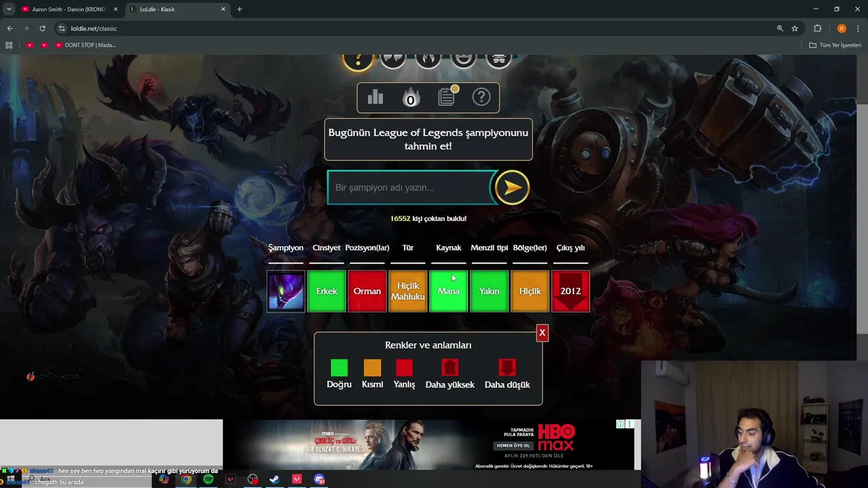Click the Şampiyon column header
Viewport: 868px width, 488px height.
pos(285,248)
